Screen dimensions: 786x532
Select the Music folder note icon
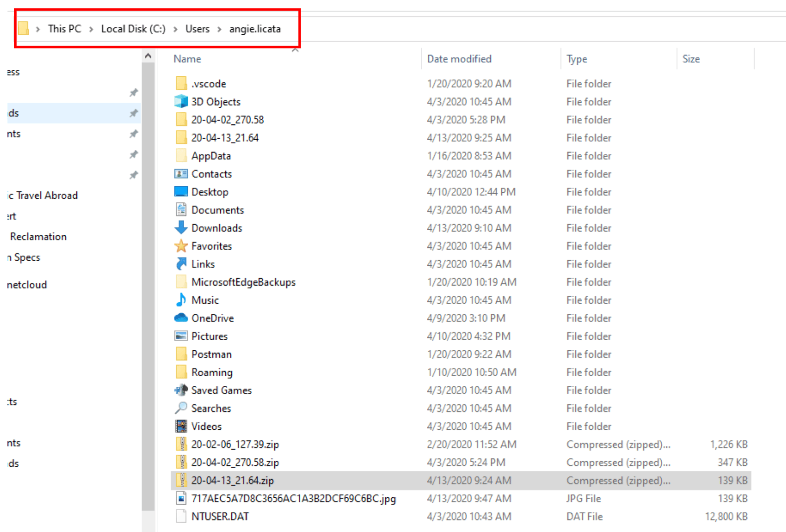click(181, 300)
